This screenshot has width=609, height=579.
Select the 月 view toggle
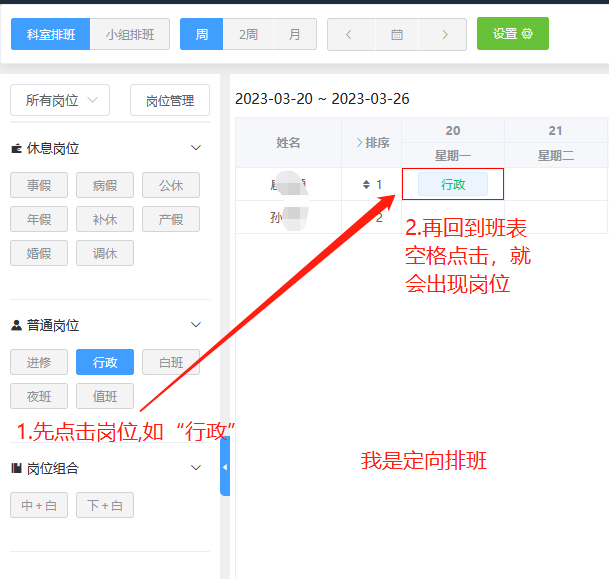pos(295,34)
